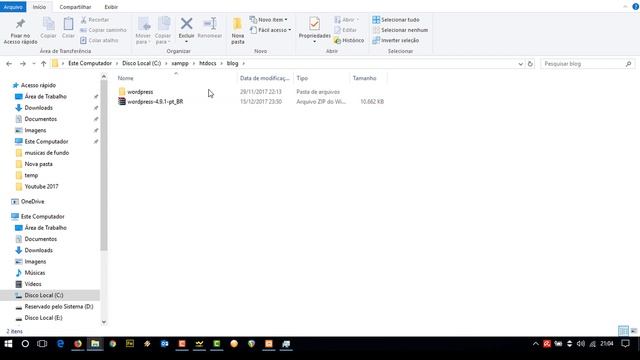
Task: Open Nova pasta in navigation pane
Action: (38, 164)
